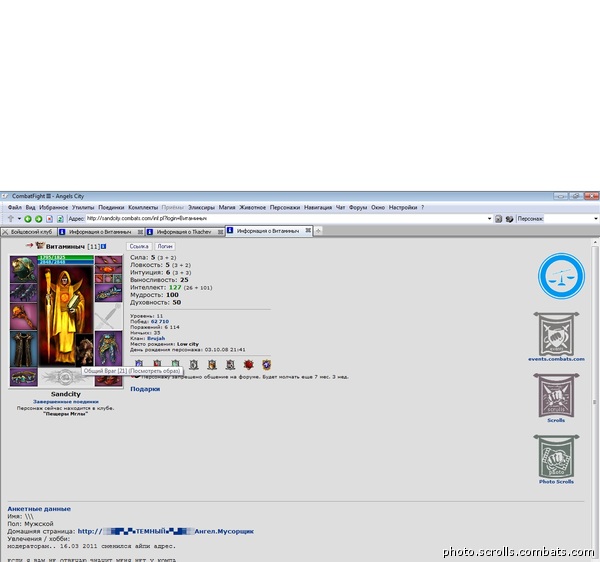Click the green HP bar 1795/1825
Viewport: 600px width, 562px height.
coord(66,257)
